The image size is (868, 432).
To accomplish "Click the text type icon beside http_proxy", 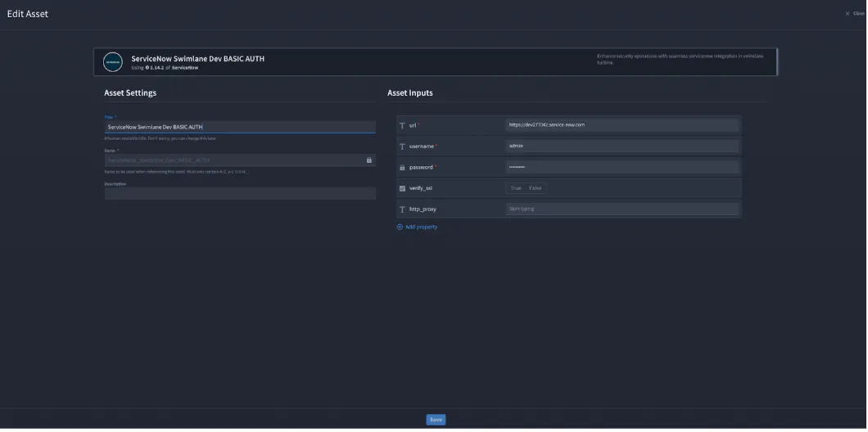I will (x=402, y=209).
